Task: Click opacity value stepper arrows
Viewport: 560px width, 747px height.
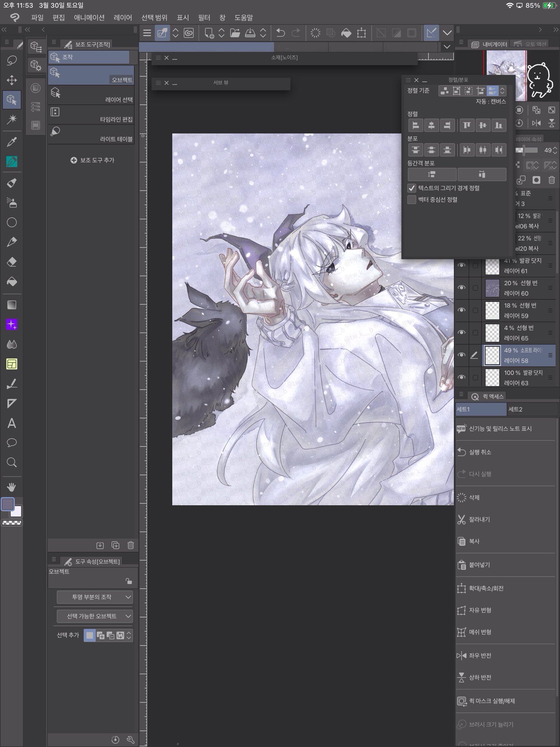Action: click(x=555, y=150)
